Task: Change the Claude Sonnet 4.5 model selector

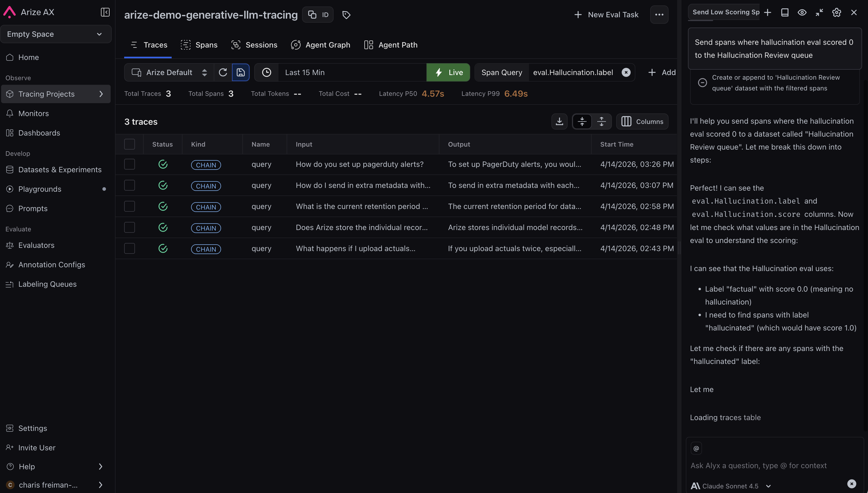Action: pyautogui.click(x=731, y=486)
